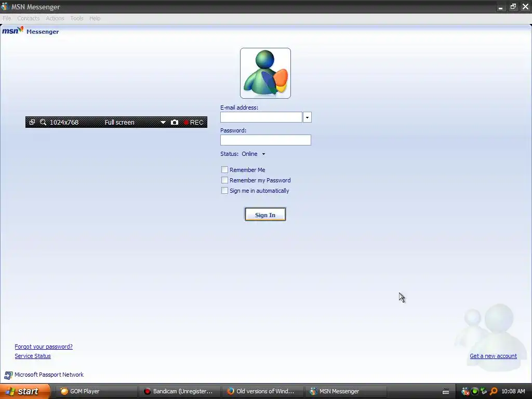This screenshot has height=399, width=532.
Task: Open the Help menu
Action: coord(95,18)
